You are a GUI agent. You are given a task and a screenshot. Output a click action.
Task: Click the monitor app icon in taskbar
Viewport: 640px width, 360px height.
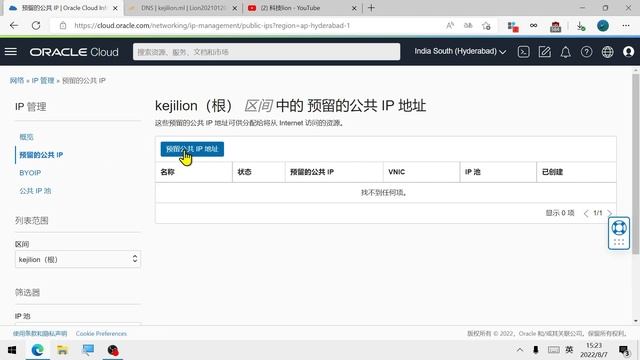tap(88, 350)
